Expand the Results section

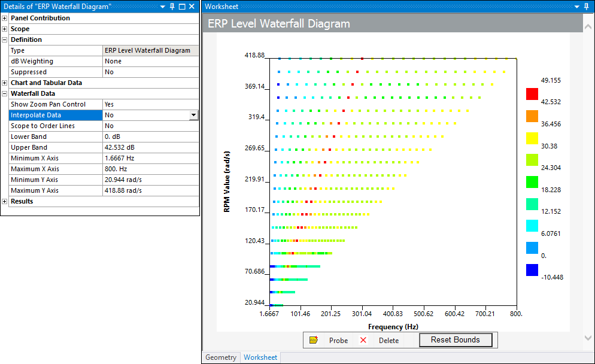[5, 201]
